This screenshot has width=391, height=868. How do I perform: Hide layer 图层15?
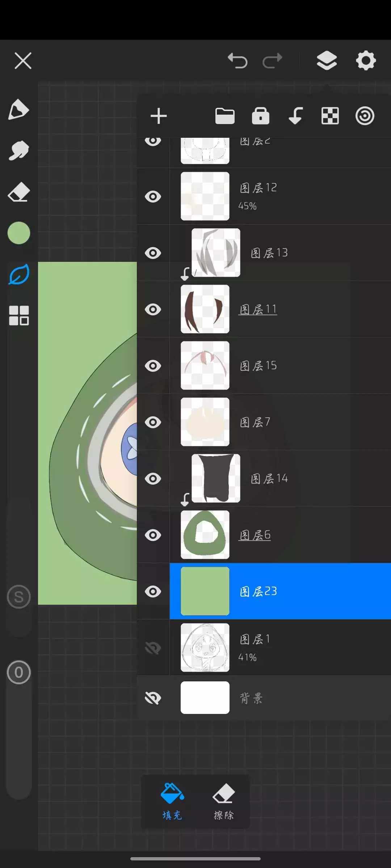coord(153,366)
